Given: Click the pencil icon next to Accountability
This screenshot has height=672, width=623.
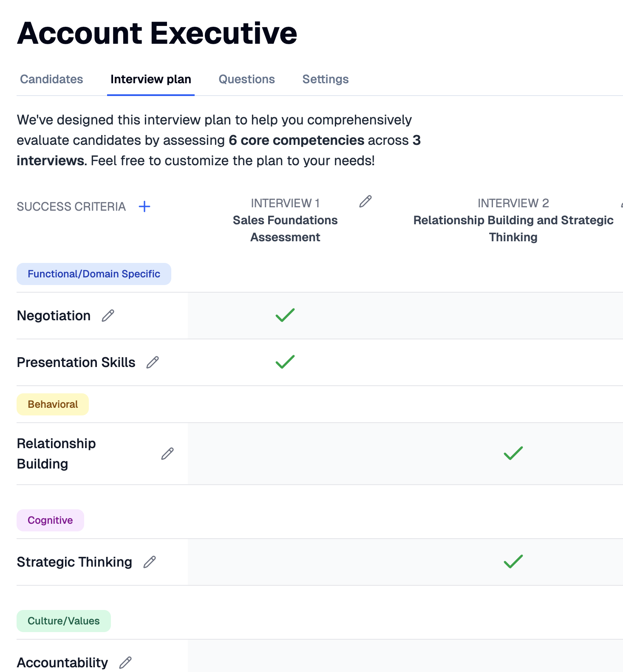Looking at the screenshot, I should 125,662.
